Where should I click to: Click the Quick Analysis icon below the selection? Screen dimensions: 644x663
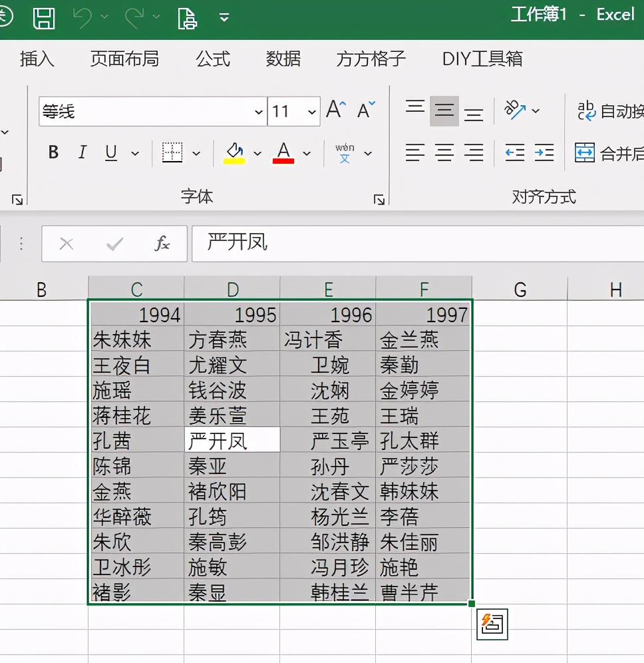click(x=492, y=624)
